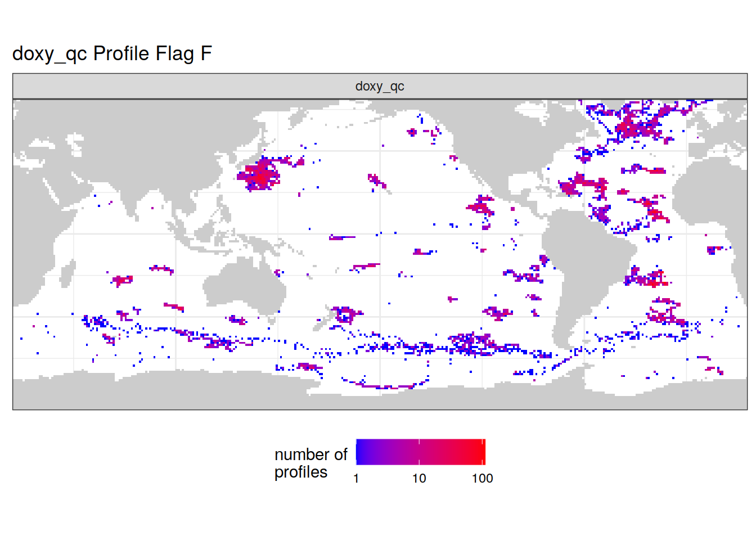
Task: Click red profile cluster in far North Atlantic
Action: pyautogui.click(x=636, y=127)
